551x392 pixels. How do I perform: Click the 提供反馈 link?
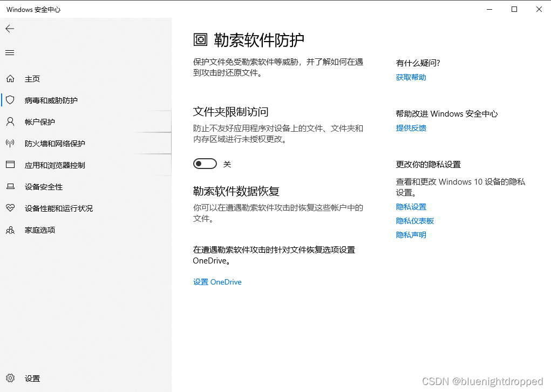411,128
